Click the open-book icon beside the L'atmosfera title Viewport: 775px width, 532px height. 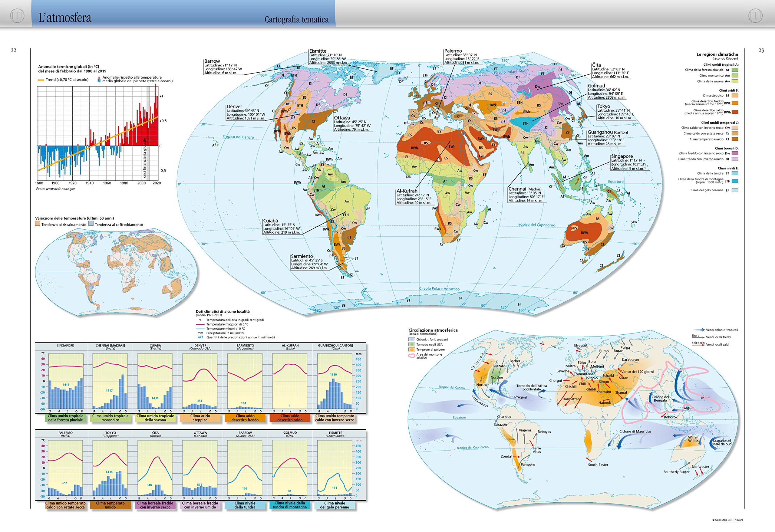pyautogui.click(x=17, y=16)
